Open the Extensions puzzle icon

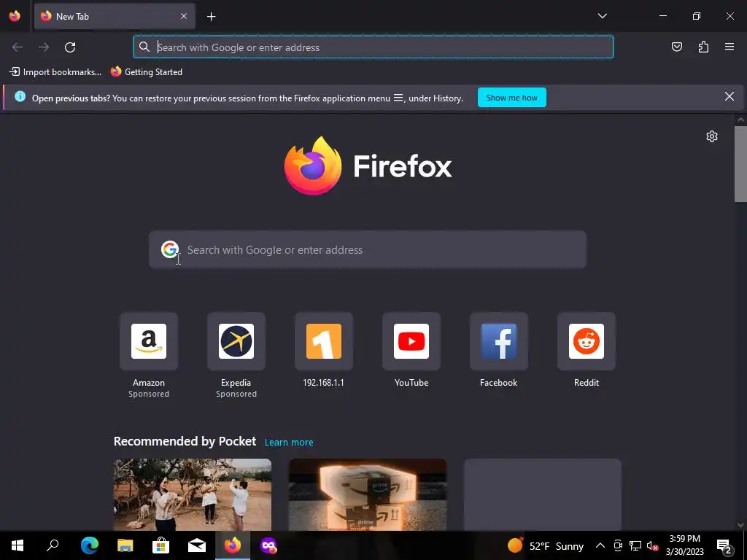[703, 47]
